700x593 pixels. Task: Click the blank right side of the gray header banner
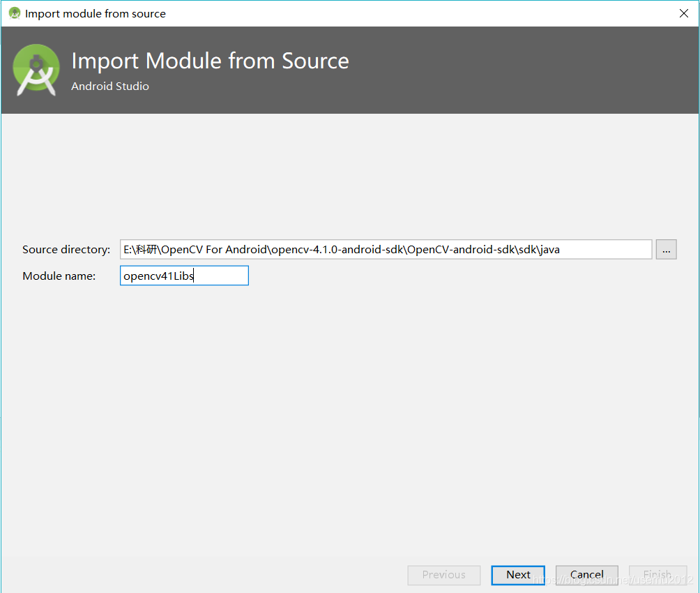tap(544, 70)
